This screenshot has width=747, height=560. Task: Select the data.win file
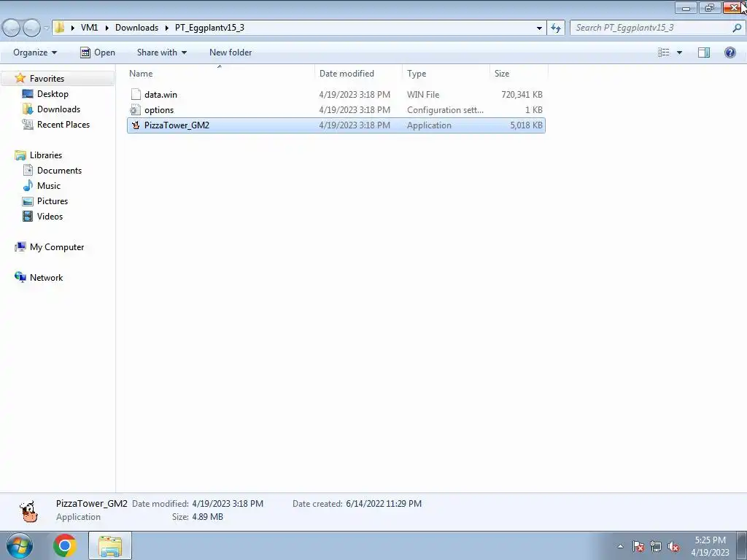[336, 94]
